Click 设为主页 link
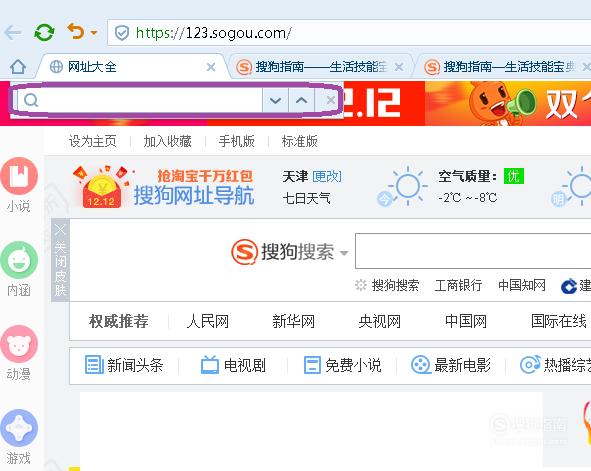Image resolution: width=591 pixels, height=471 pixels. click(x=93, y=141)
